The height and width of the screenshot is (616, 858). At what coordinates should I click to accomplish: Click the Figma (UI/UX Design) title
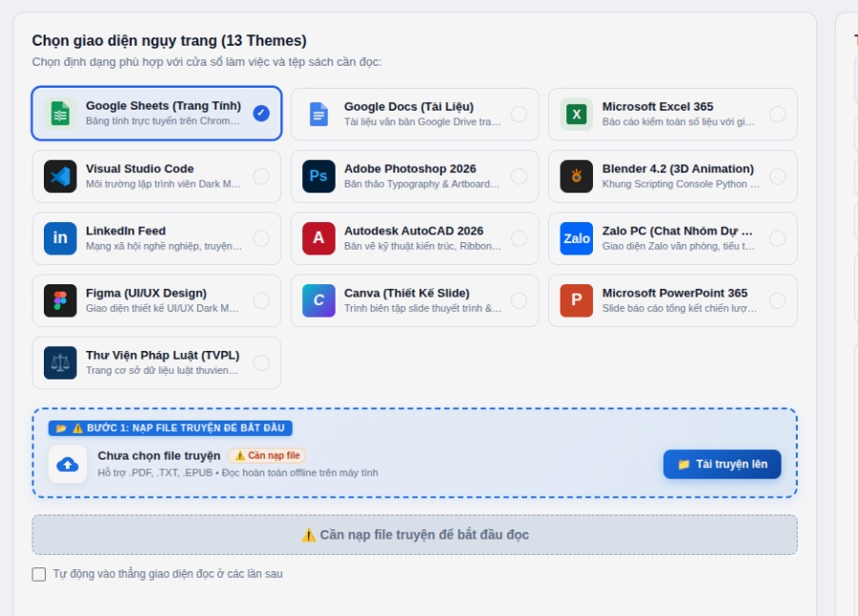(146, 293)
